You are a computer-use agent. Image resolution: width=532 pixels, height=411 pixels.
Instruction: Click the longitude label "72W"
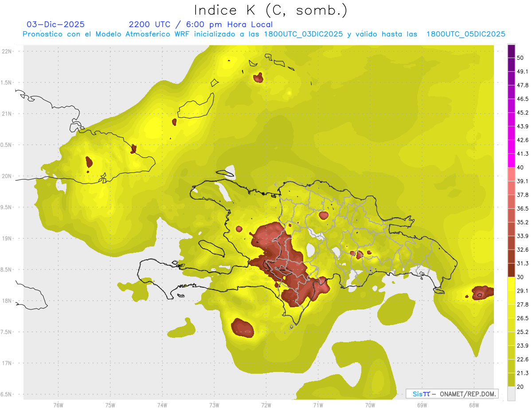pos(266,405)
